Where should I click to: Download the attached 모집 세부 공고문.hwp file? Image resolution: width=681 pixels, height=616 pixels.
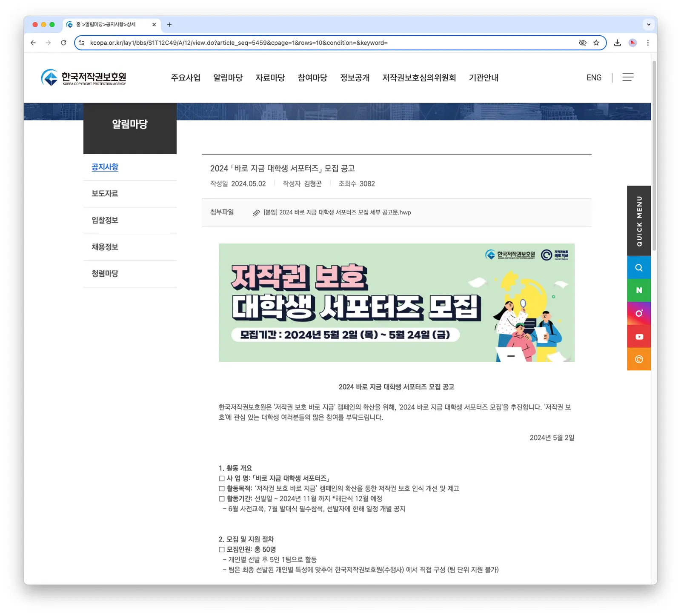click(x=337, y=212)
